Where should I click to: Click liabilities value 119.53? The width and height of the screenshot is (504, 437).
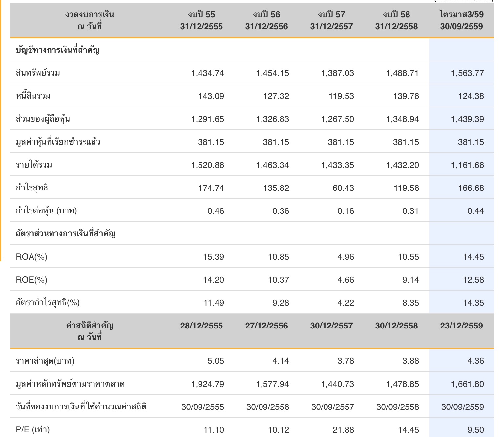click(342, 96)
